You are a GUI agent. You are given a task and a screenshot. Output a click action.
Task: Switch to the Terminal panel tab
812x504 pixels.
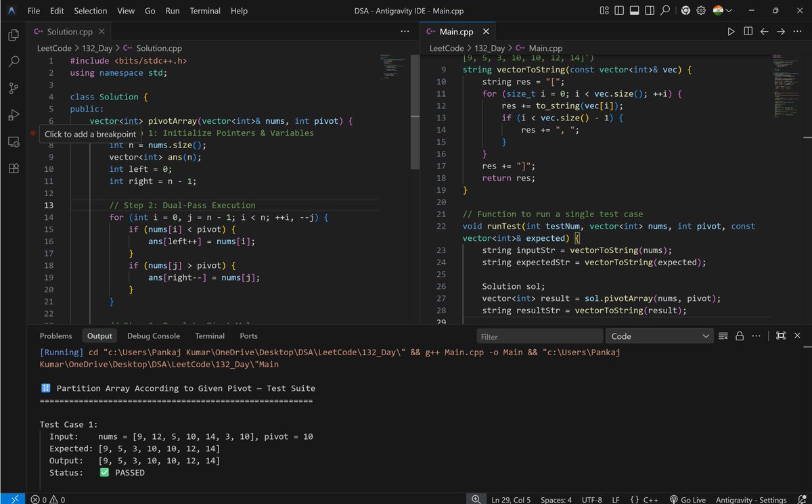pos(210,336)
